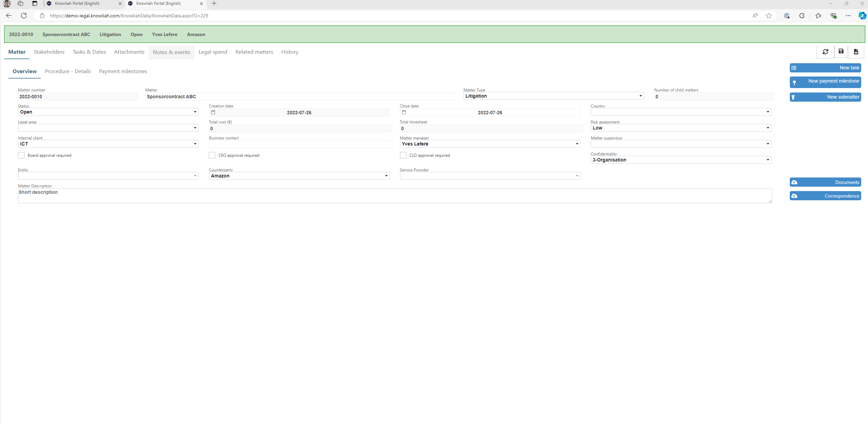868x424 pixels.
Task: Enable the Board approval required checkbox
Action: click(x=21, y=155)
